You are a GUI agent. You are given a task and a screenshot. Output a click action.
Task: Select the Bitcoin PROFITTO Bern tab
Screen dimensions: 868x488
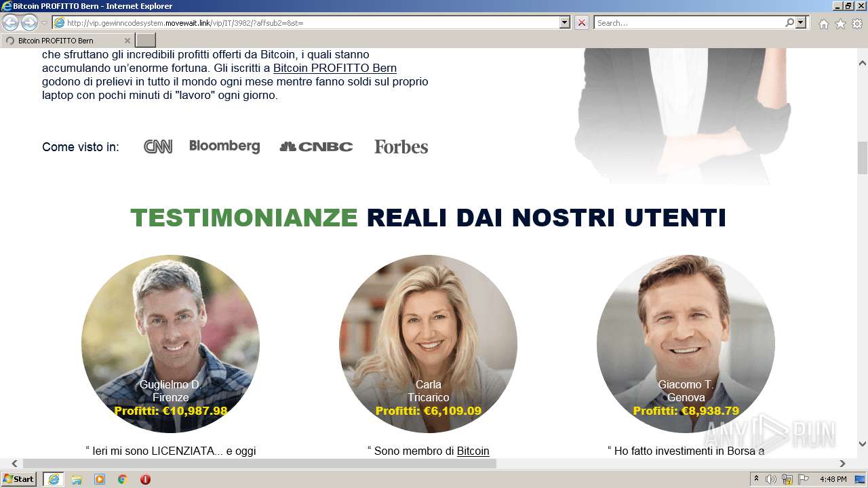[x=68, y=41]
